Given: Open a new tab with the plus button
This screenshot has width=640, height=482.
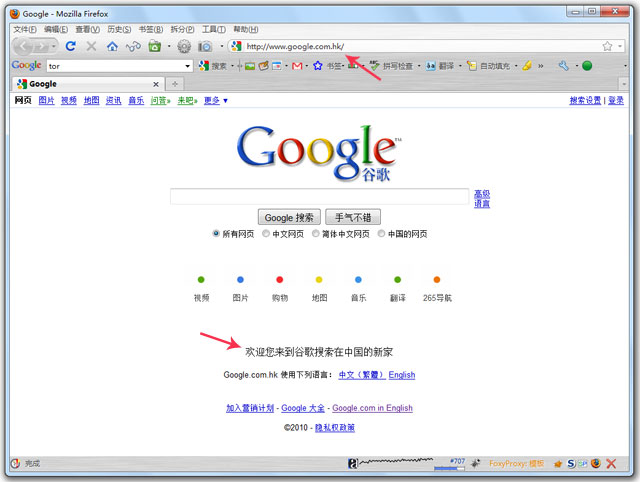Looking at the screenshot, I should 175,84.
